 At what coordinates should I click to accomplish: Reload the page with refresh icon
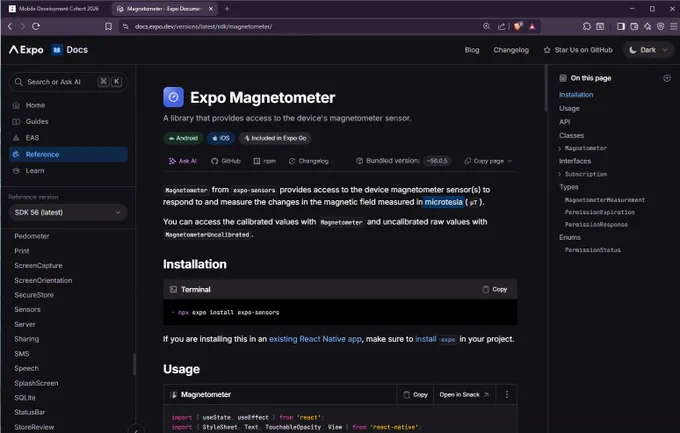coord(36,26)
